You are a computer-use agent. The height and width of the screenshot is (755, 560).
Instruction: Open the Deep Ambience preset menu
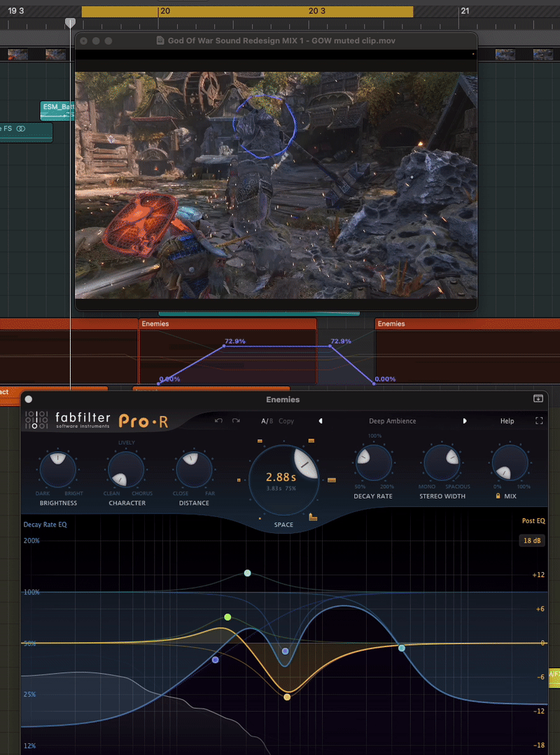393,421
